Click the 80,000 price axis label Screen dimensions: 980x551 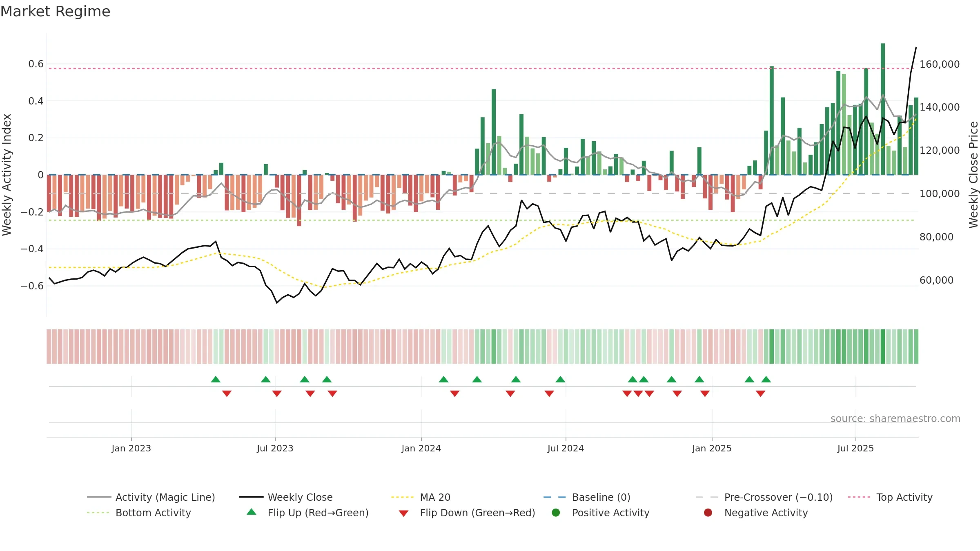[x=936, y=237]
